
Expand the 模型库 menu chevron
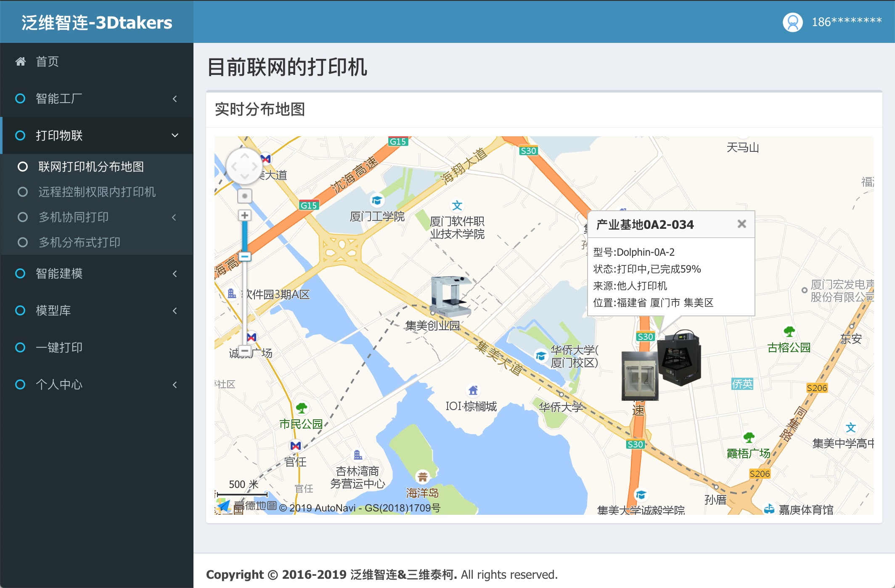175,311
